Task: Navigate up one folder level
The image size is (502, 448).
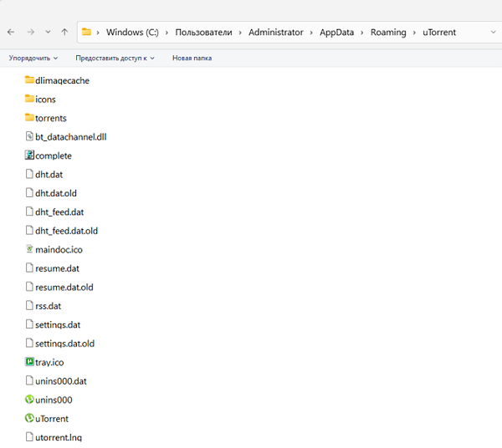Action: click(x=64, y=32)
